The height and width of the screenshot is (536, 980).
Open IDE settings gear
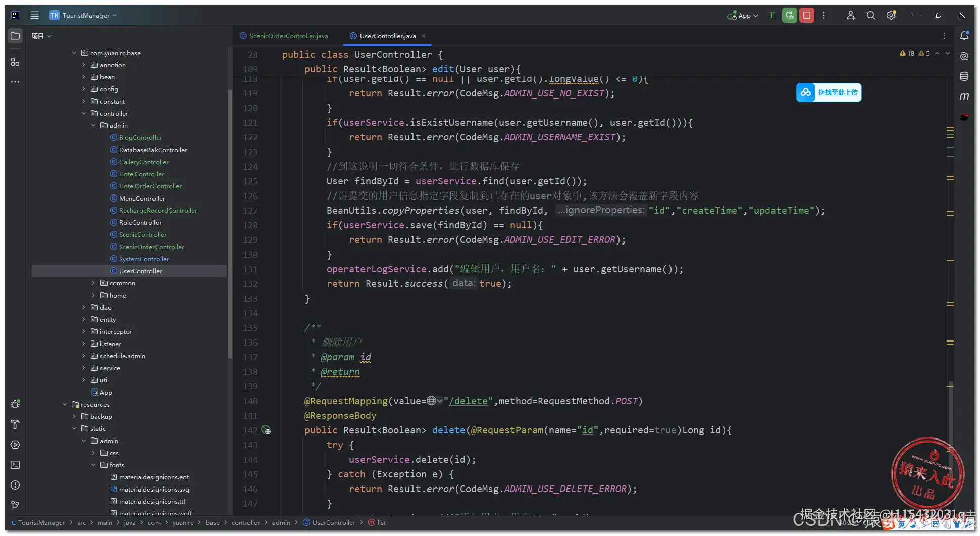891,15
